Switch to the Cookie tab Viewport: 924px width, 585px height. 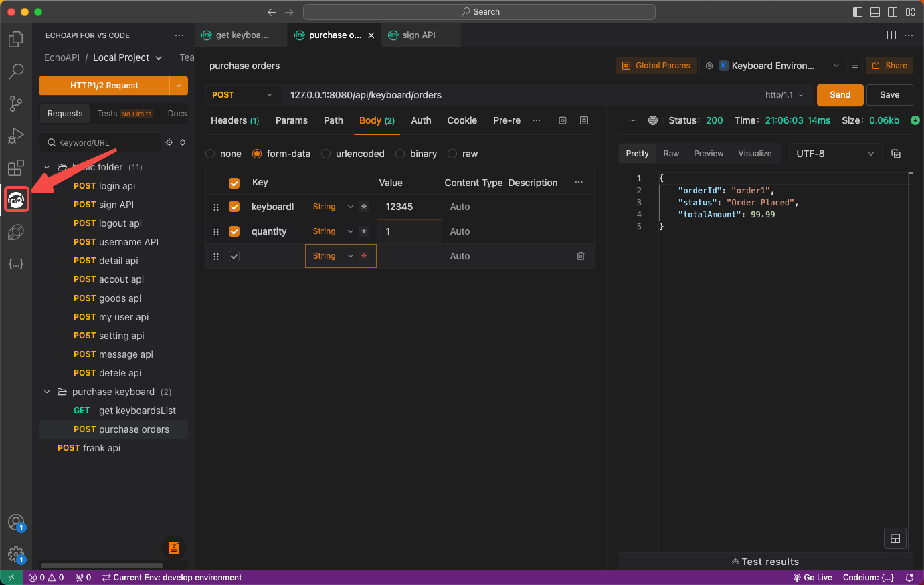[x=462, y=120]
